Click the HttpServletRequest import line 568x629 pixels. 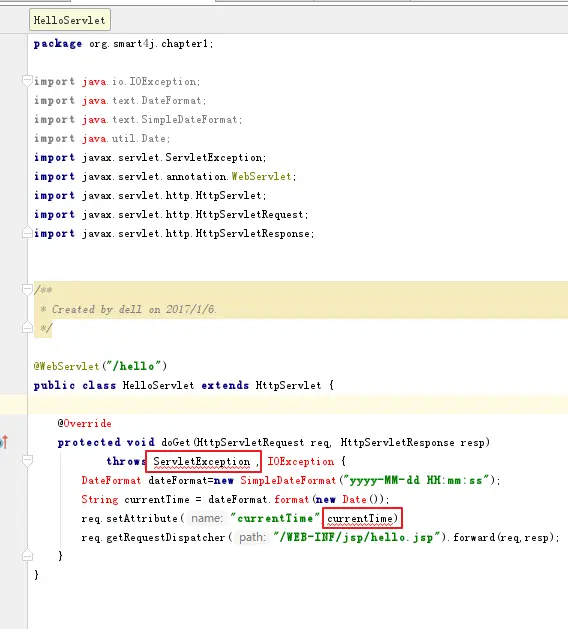[171, 215]
